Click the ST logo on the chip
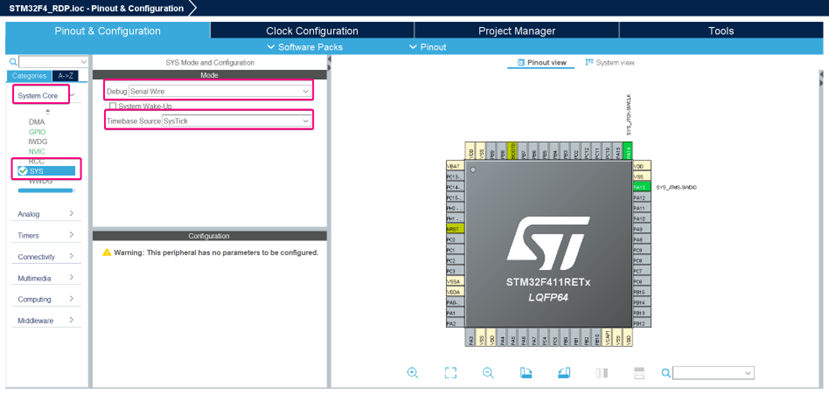The width and height of the screenshot is (829, 394). point(548,243)
